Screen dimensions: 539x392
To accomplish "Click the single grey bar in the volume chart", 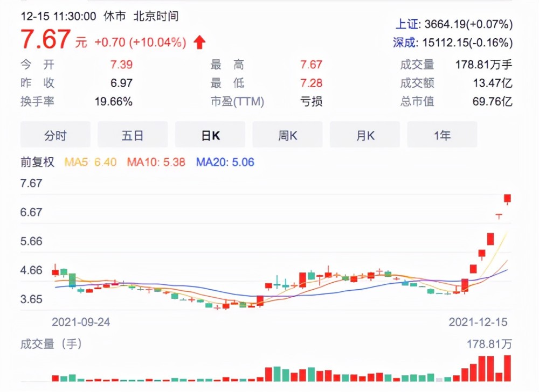I will click(x=439, y=380).
